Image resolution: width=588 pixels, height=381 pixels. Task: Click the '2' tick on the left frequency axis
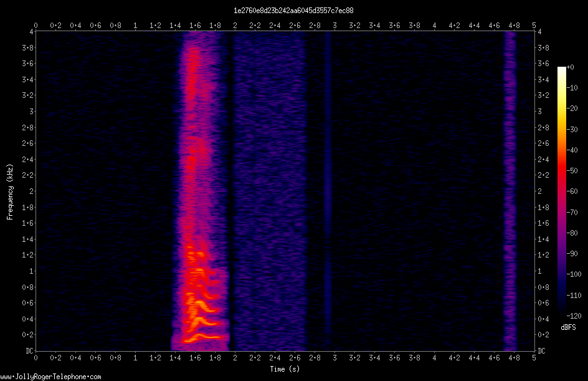point(31,191)
